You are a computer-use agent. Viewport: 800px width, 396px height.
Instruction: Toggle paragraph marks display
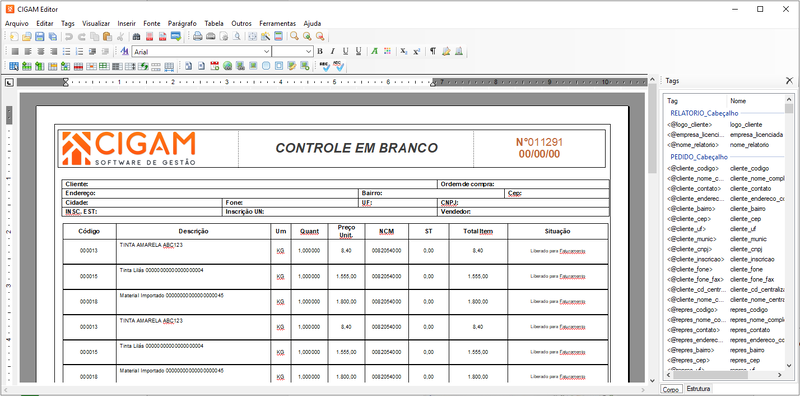(433, 51)
